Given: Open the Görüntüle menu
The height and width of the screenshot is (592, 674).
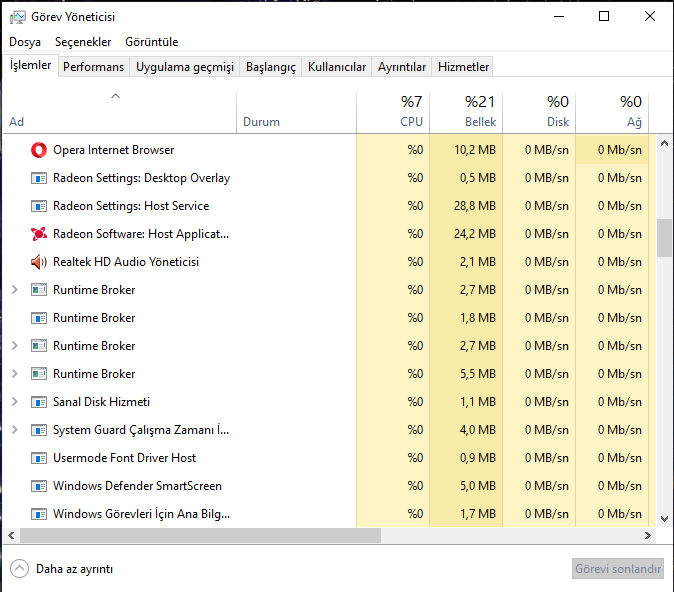Looking at the screenshot, I should click(x=151, y=42).
